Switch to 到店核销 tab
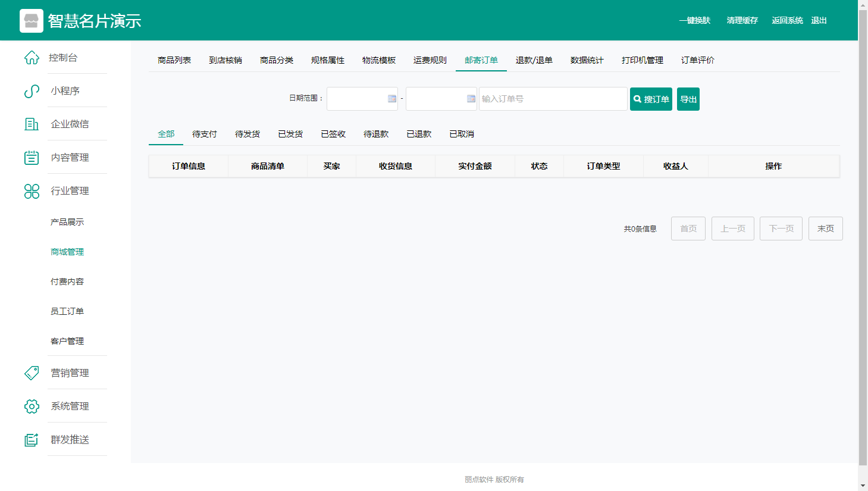Screen dimensions: 868x491 click(x=225, y=60)
